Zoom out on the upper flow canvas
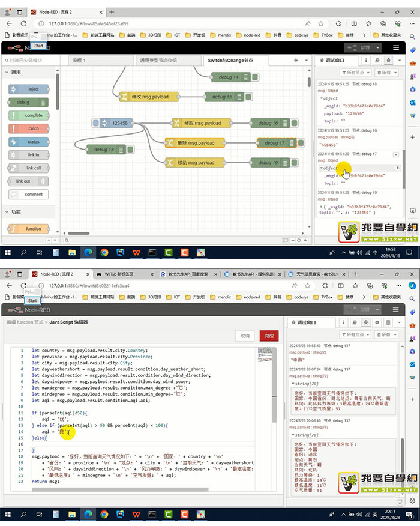The height and width of the screenshot is (526, 420). [x=293, y=240]
